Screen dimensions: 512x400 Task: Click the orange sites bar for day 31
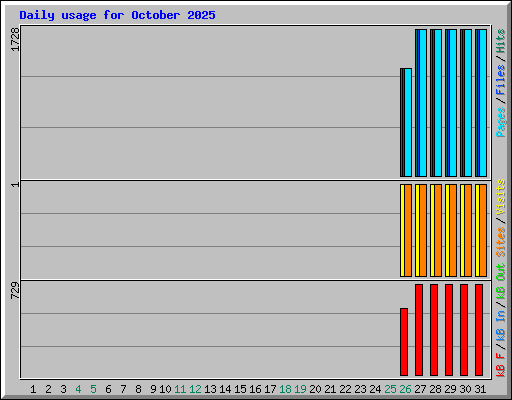(x=483, y=230)
